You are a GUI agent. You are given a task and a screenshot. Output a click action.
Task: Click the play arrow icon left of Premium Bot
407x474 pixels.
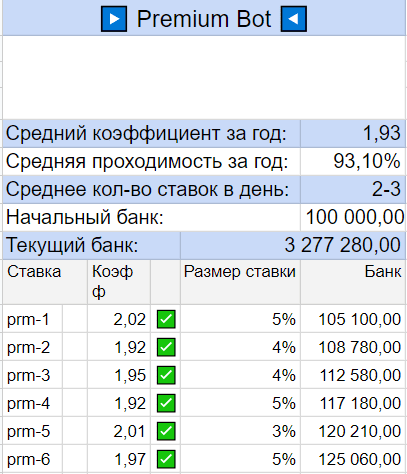pos(114,19)
